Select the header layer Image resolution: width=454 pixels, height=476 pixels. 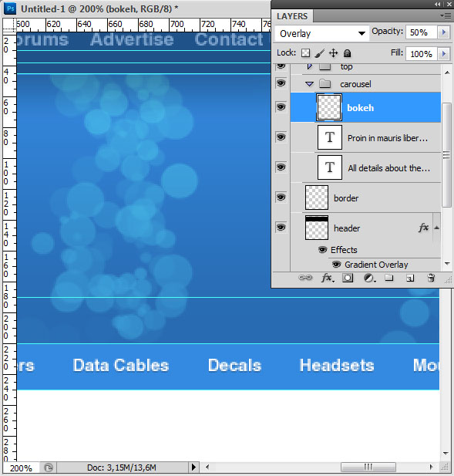pyautogui.click(x=365, y=228)
